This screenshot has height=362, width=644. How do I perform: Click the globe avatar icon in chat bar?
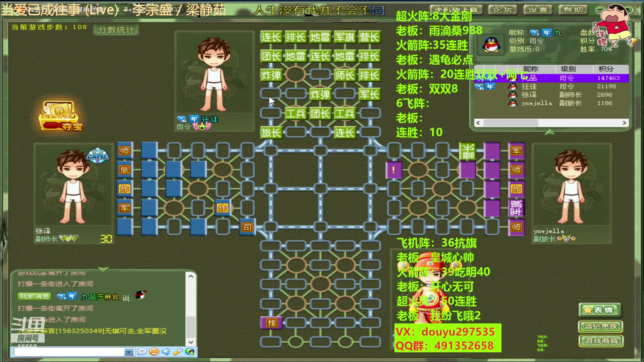coord(190,352)
